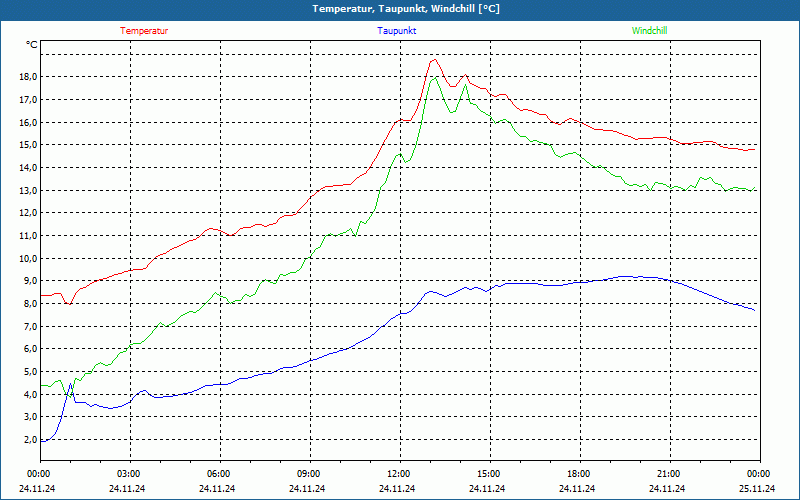800x500 pixels.
Task: Click the 3,0 y-axis value
Action: (x=31, y=417)
